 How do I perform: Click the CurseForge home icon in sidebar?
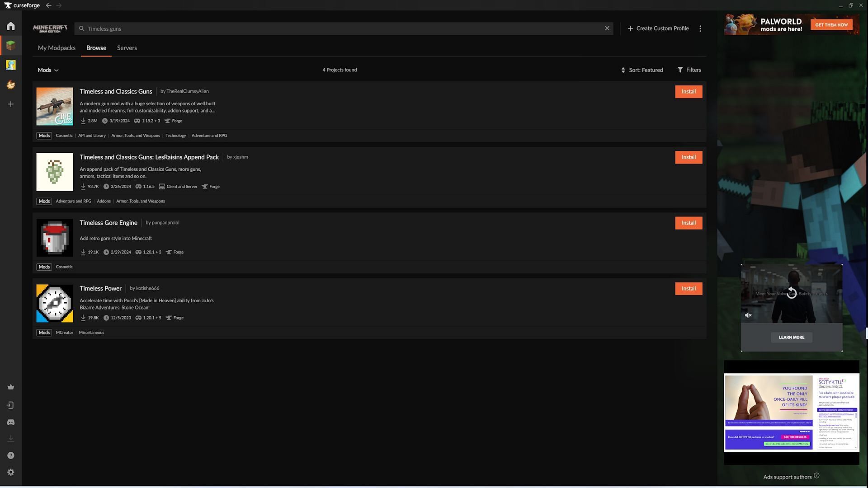click(x=11, y=27)
